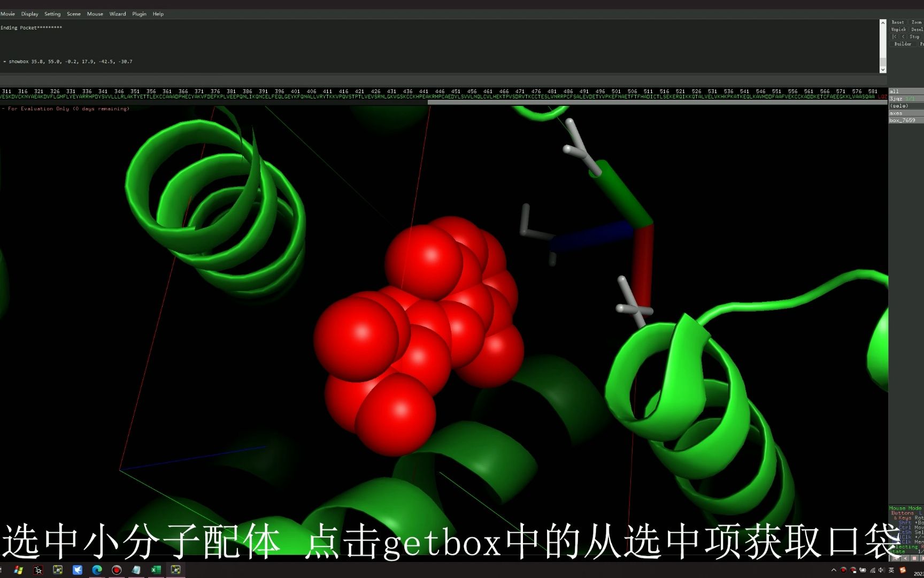Open molecule sketch app on taskbar
This screenshot has height=578, width=924.
pos(38,570)
